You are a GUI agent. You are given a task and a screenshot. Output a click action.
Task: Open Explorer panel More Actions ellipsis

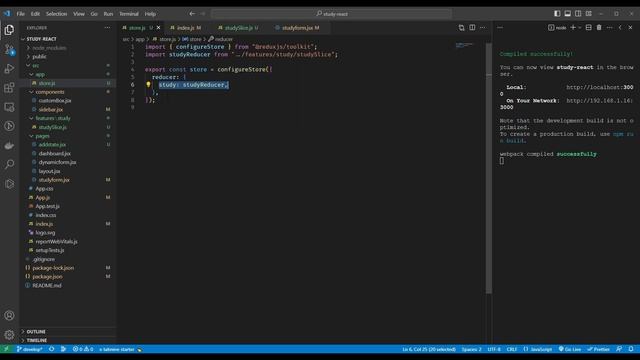pyautogui.click(x=107, y=28)
